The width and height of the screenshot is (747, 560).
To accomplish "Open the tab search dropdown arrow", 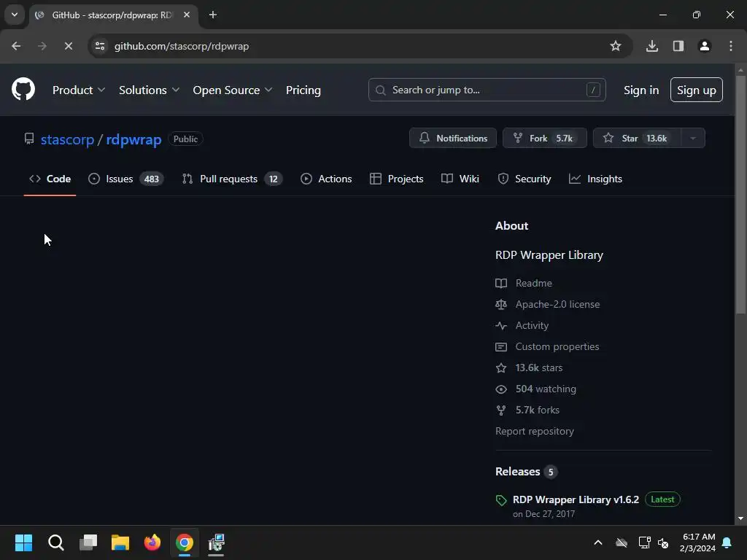I will [15, 15].
